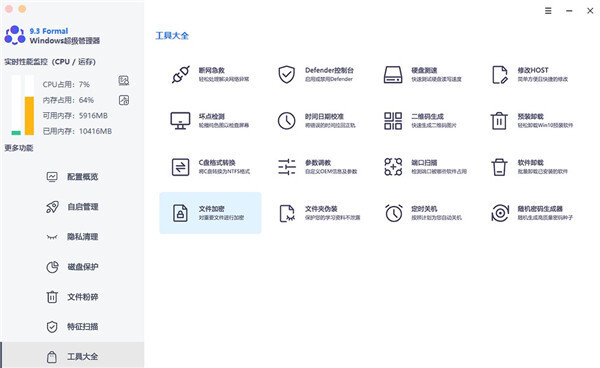Select the 工具大全 sidebar entry label
The height and width of the screenshot is (368, 600).
pyautogui.click(x=83, y=357)
